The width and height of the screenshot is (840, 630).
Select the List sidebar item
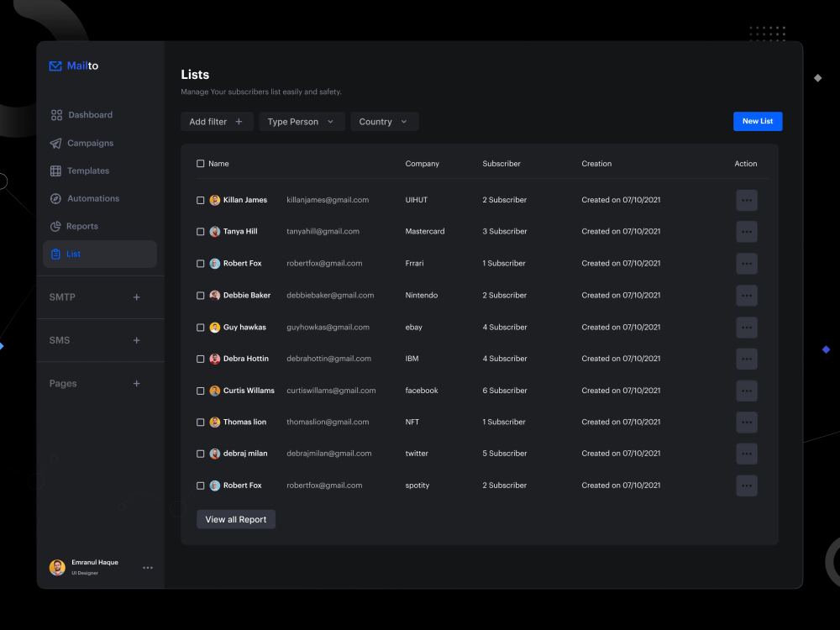[x=100, y=254]
